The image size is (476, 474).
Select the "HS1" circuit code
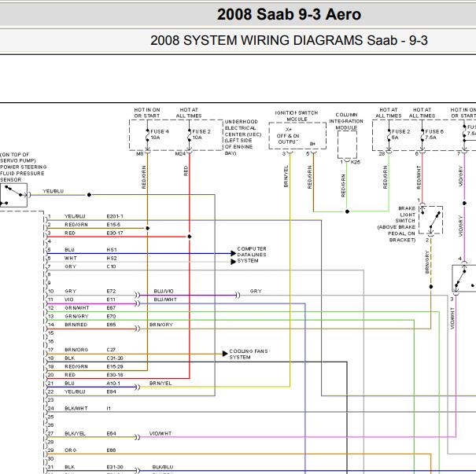click(x=112, y=250)
